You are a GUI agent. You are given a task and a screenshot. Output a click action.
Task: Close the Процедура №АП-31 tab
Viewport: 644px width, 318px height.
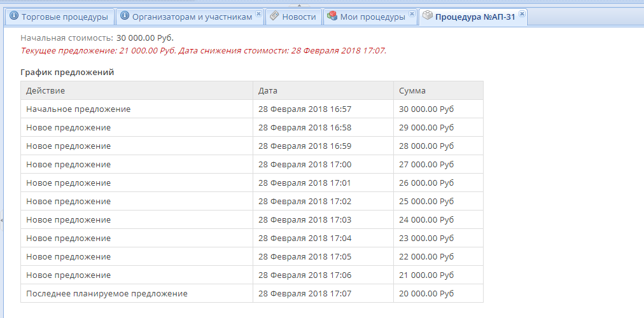coord(522,13)
